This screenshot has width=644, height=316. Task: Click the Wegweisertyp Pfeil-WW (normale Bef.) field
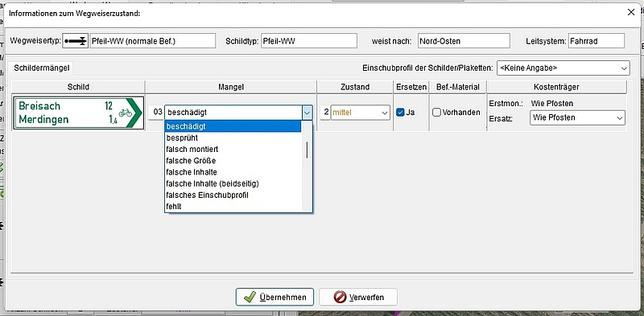click(152, 41)
